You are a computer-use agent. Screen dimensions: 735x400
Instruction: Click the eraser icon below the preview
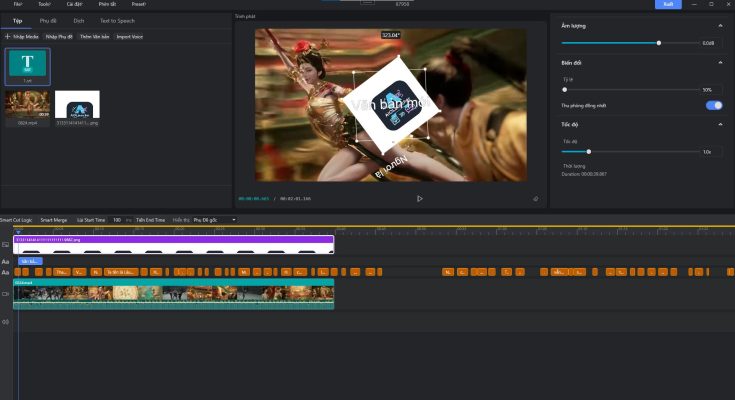point(536,198)
